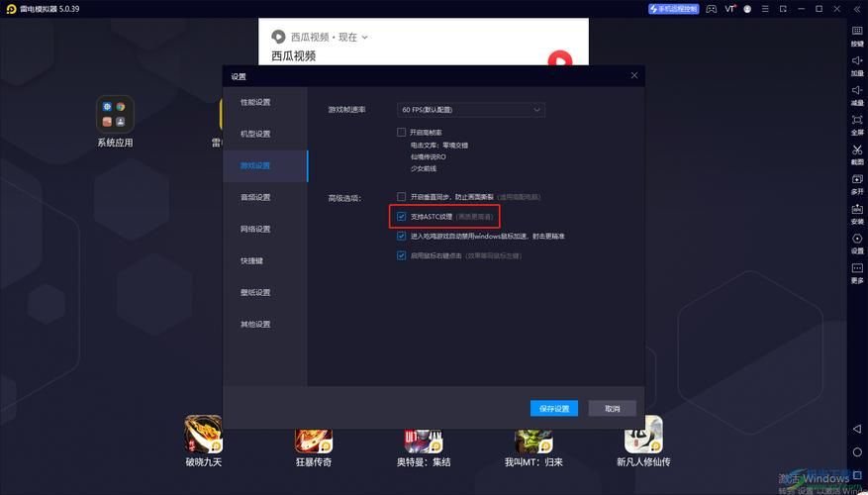This screenshot has width=868, height=495.
Task: Click the pop-out window icon in title bar
Action: coord(783,9)
